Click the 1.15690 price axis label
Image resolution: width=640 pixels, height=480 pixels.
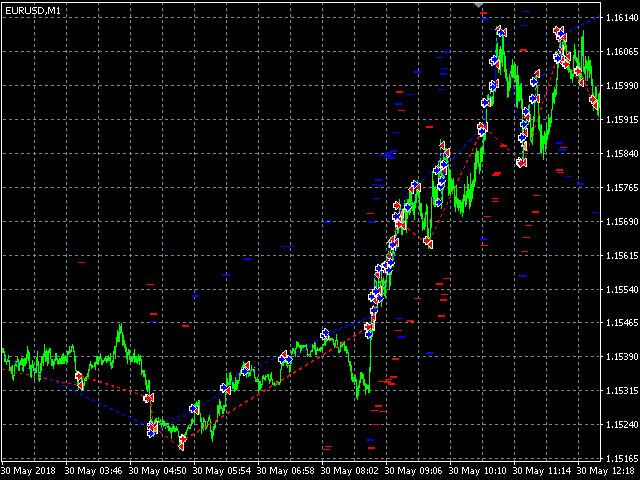(x=622, y=221)
